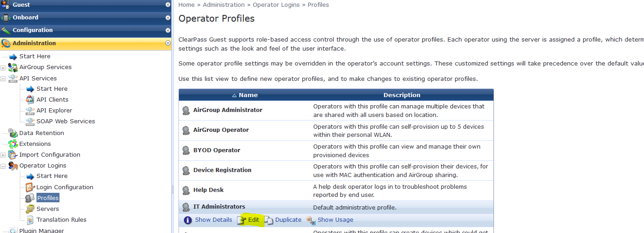This screenshot has width=644, height=233.
Task: Click the Guest section icon
Action: (5, 5)
